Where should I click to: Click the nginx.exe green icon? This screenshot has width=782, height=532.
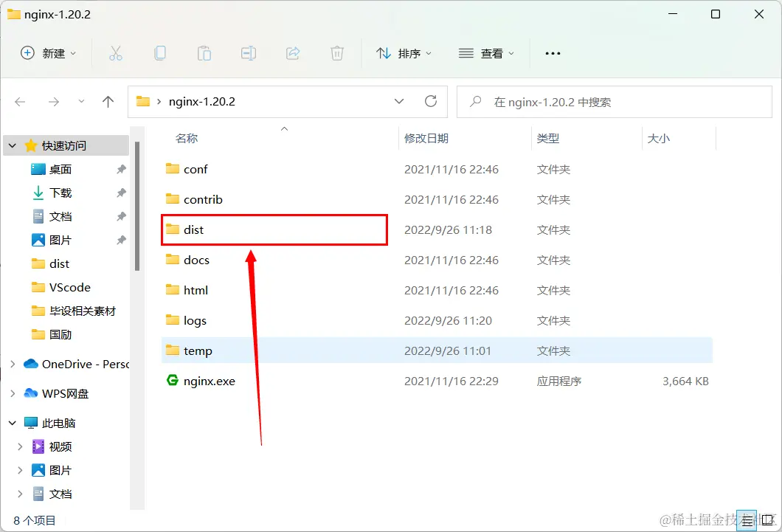[173, 381]
